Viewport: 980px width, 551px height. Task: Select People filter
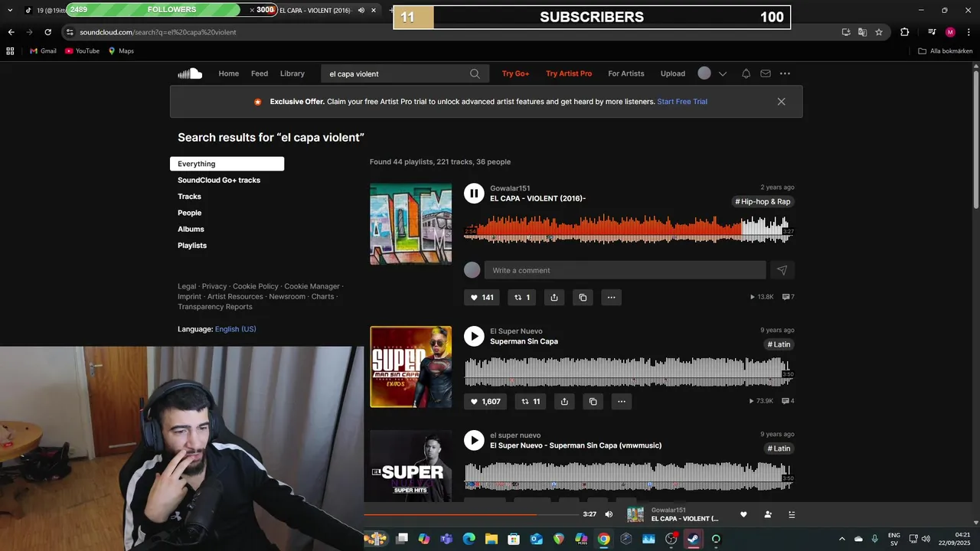(x=189, y=213)
